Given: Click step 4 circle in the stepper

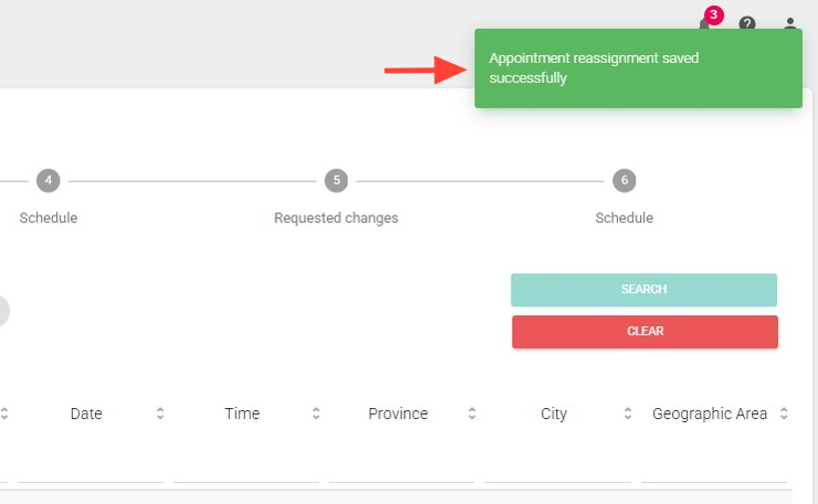Looking at the screenshot, I should pos(48,181).
